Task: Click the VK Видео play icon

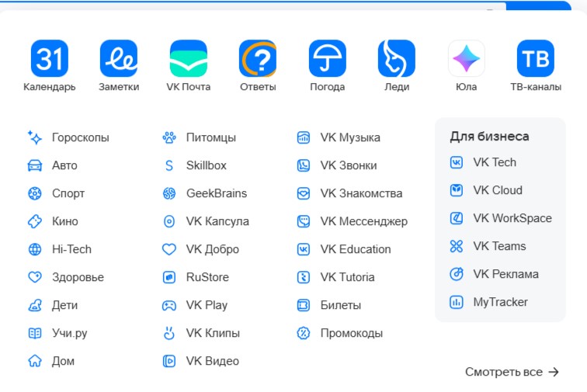Action: click(x=169, y=361)
